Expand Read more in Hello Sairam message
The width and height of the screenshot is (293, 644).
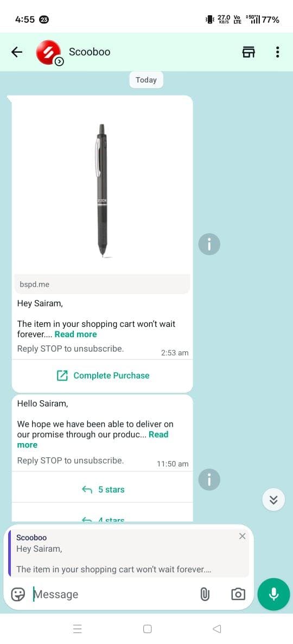pyautogui.click(x=93, y=439)
